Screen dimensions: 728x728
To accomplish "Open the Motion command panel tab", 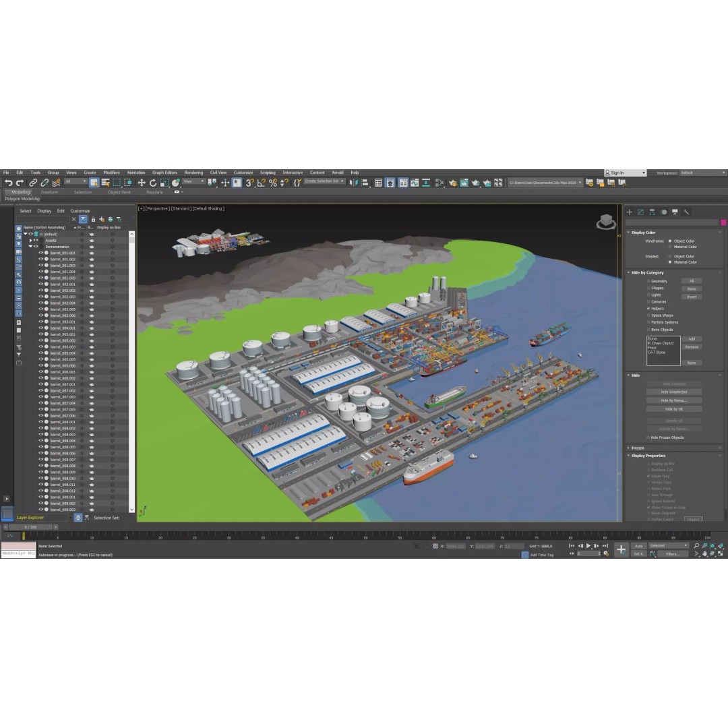I will click(663, 212).
